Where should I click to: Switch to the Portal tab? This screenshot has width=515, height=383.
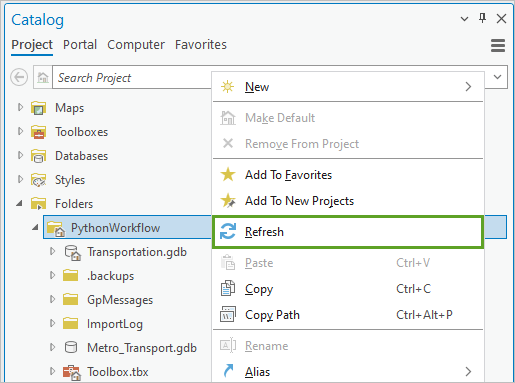pyautogui.click(x=80, y=45)
